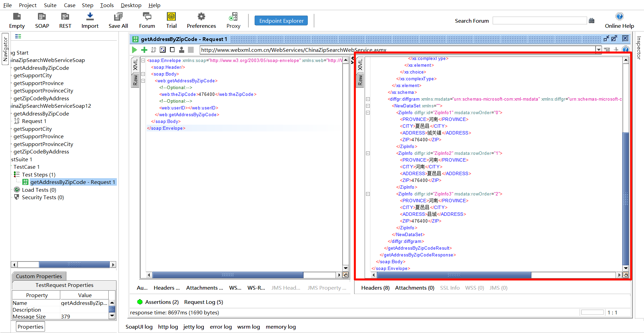Image resolution: width=644 pixels, height=333 pixels.
Task: Click the grey cancel request square
Action: click(x=191, y=50)
